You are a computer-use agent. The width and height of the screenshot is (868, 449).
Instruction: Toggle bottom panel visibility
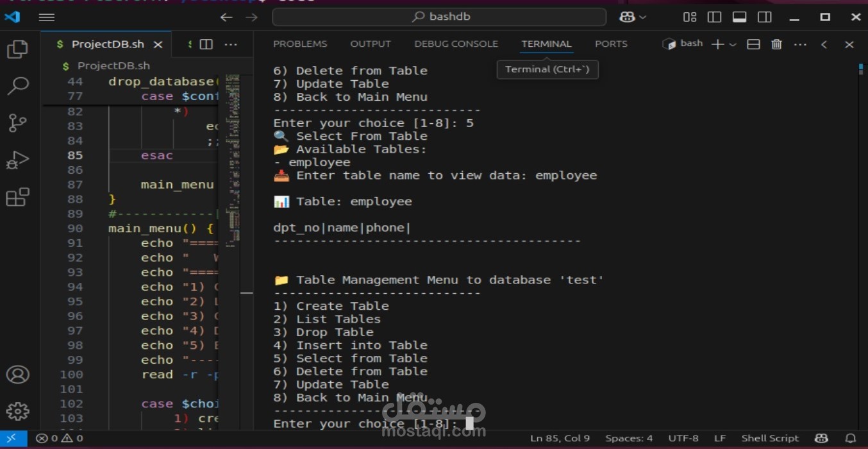(x=739, y=17)
